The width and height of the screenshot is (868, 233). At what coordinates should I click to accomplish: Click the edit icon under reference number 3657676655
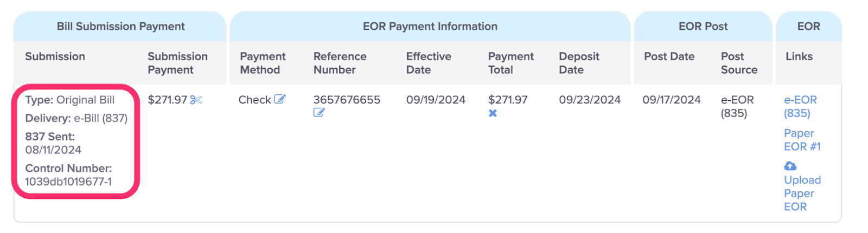tap(319, 113)
